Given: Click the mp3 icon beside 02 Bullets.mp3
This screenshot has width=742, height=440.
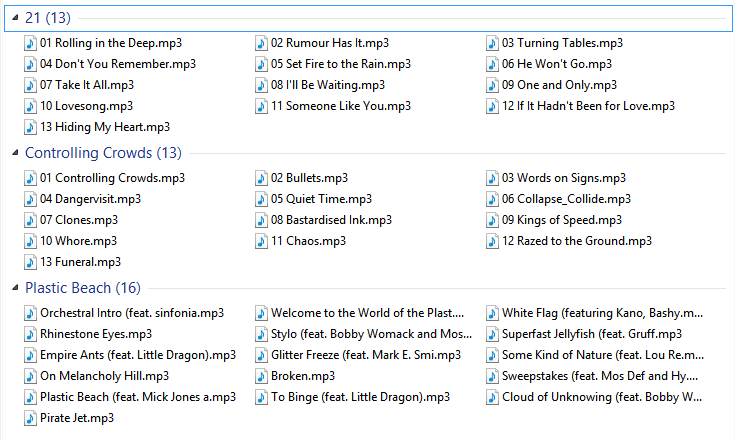Looking at the screenshot, I should tap(261, 178).
